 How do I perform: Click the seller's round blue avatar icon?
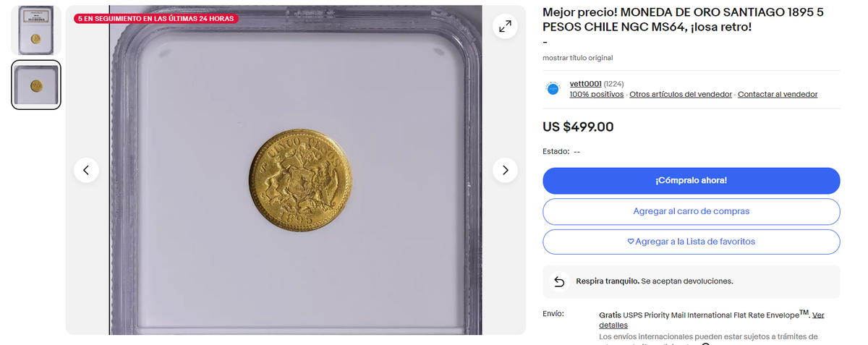pos(553,89)
